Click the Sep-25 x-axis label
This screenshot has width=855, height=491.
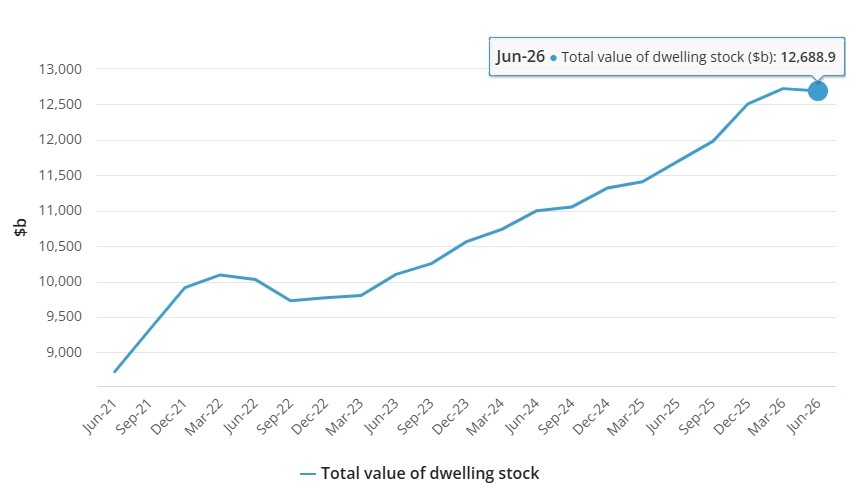click(697, 417)
